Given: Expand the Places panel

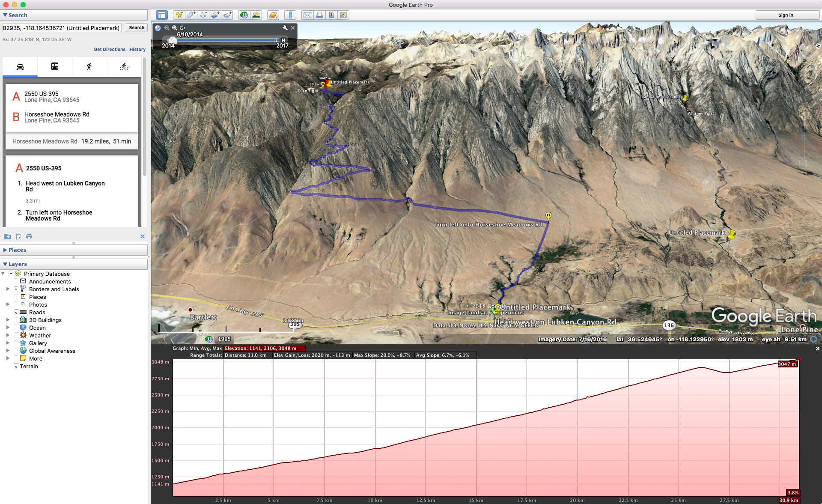Looking at the screenshot, I should (x=5, y=250).
